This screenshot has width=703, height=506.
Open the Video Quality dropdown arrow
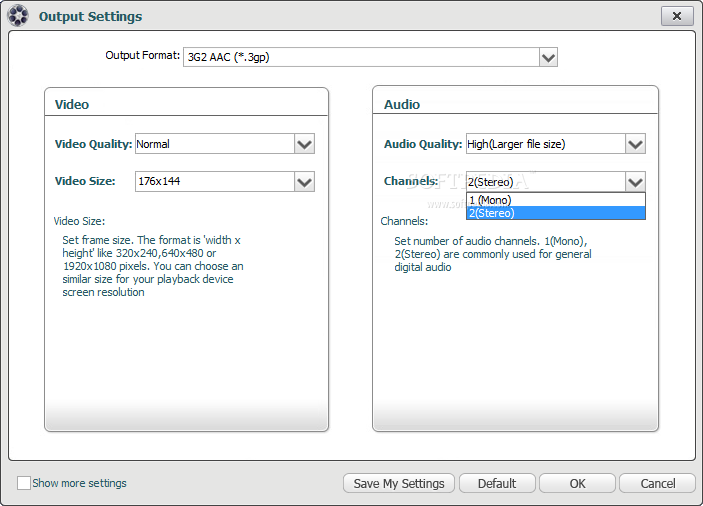click(305, 144)
